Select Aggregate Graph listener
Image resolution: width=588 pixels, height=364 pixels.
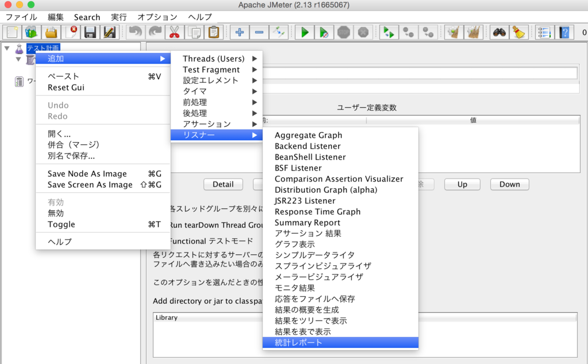341,135
